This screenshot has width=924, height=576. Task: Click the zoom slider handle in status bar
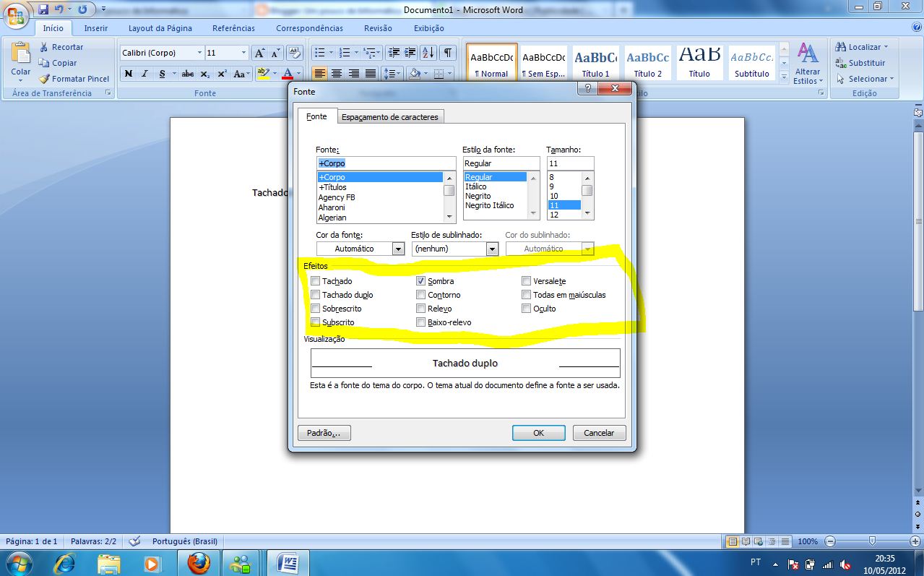(x=873, y=541)
